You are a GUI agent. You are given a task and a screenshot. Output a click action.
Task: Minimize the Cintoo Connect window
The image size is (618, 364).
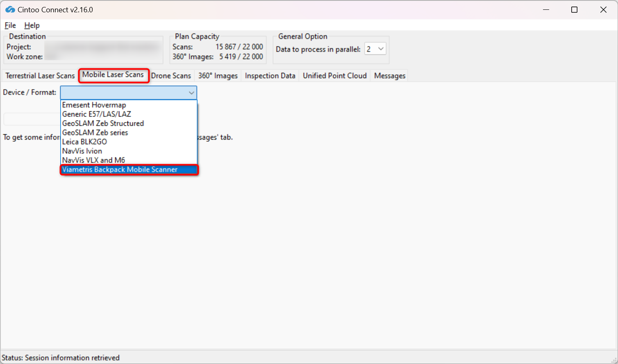point(546,10)
